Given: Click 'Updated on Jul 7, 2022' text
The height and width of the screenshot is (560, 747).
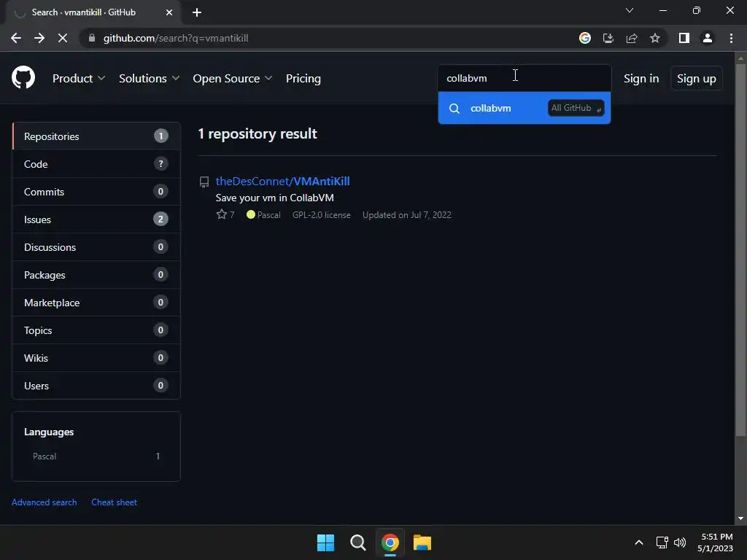Looking at the screenshot, I should pyautogui.click(x=406, y=215).
